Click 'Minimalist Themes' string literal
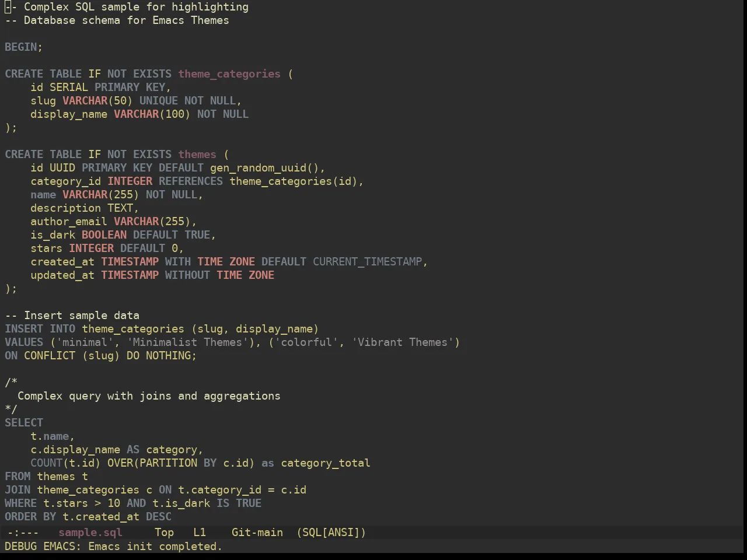747x560 pixels. [187, 342]
